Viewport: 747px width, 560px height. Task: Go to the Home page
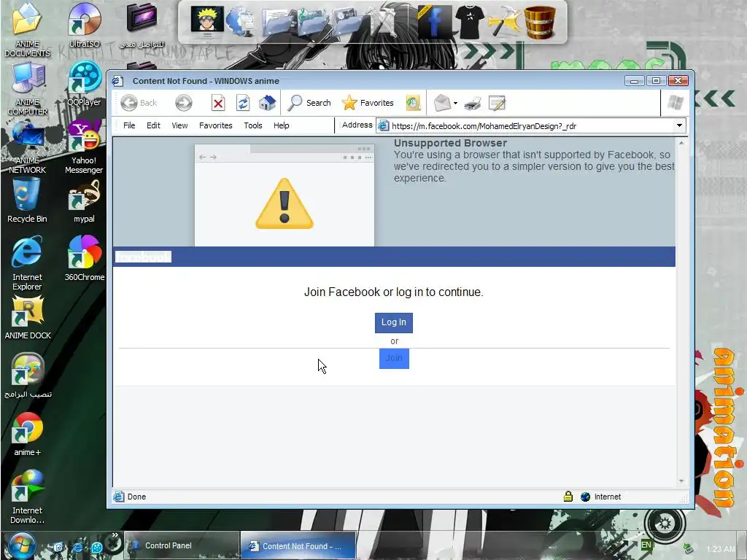[267, 103]
